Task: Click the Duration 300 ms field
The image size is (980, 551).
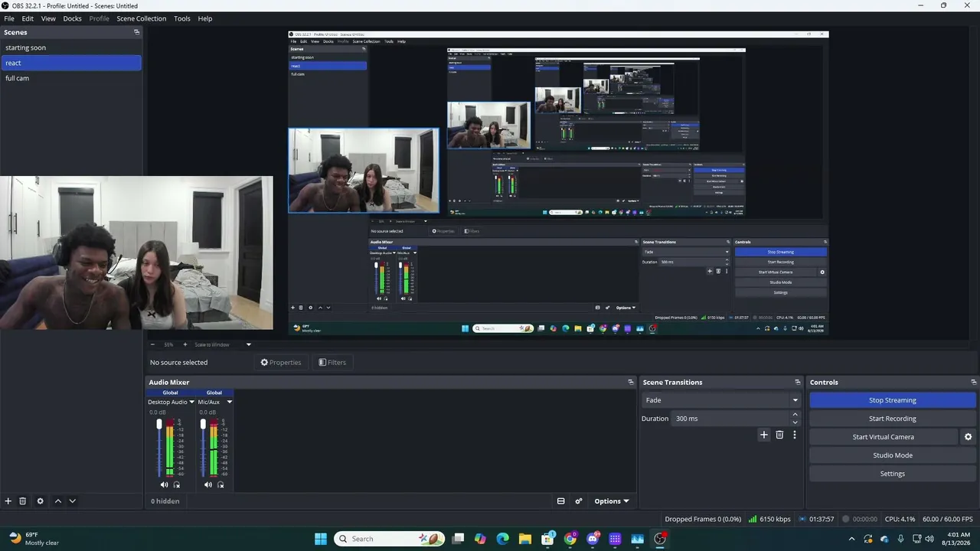Action: tap(730, 419)
